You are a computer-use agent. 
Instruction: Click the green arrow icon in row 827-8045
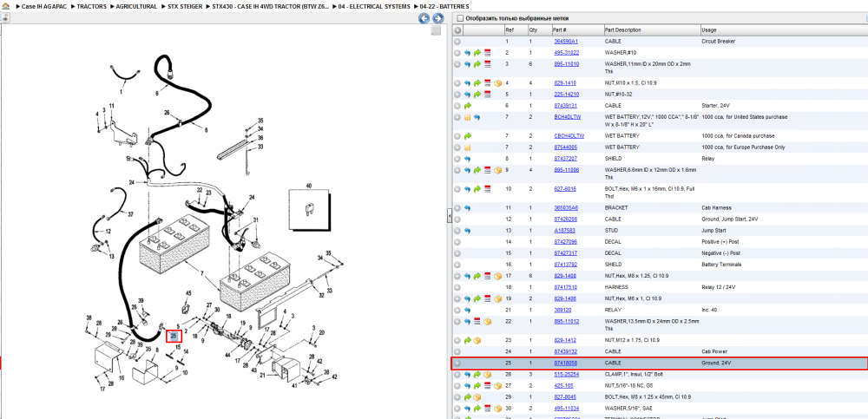point(468,397)
